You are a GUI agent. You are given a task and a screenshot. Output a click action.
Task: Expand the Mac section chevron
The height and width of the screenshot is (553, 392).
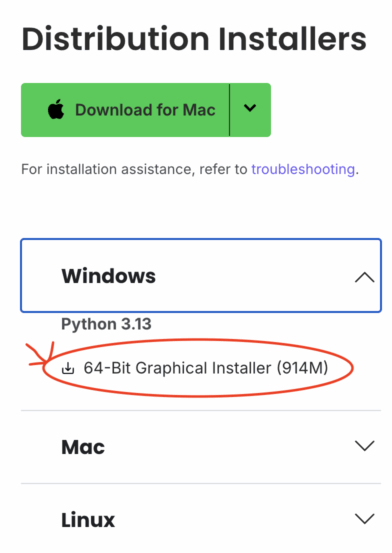(364, 445)
